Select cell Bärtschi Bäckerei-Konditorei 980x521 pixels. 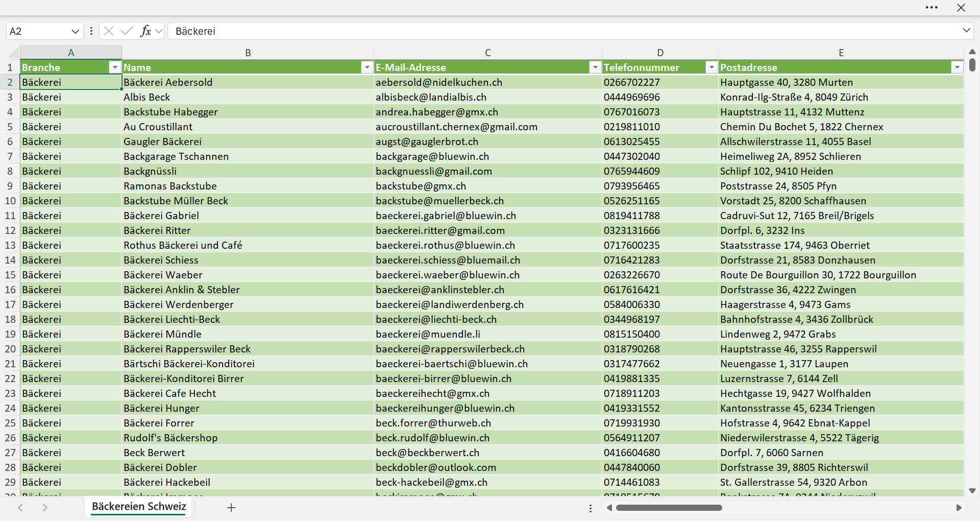point(248,364)
